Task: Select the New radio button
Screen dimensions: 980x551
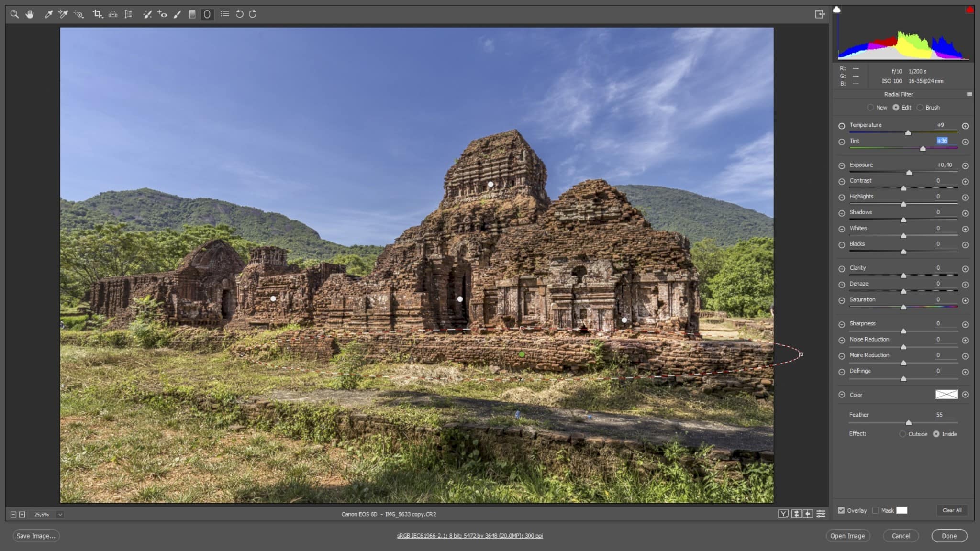Action: pyautogui.click(x=870, y=108)
